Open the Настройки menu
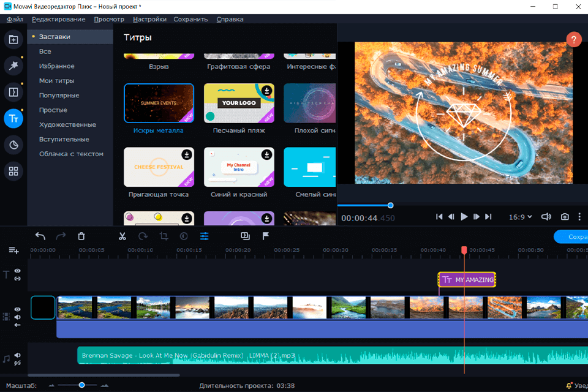Viewport: 588px width, 392px height. pos(149,19)
